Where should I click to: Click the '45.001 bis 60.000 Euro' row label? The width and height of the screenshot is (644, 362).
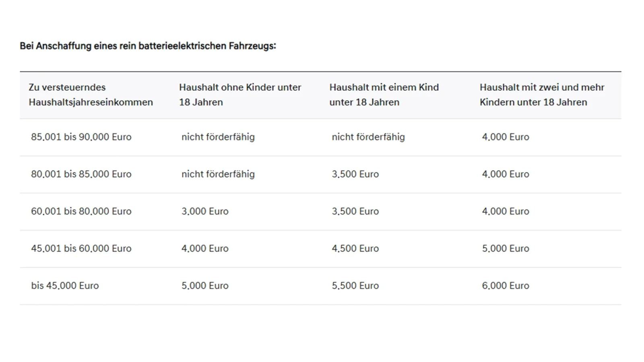coord(81,249)
